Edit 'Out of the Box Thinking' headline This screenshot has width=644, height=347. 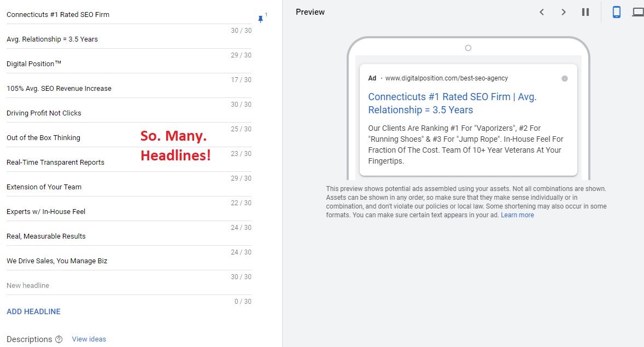[x=129, y=138]
